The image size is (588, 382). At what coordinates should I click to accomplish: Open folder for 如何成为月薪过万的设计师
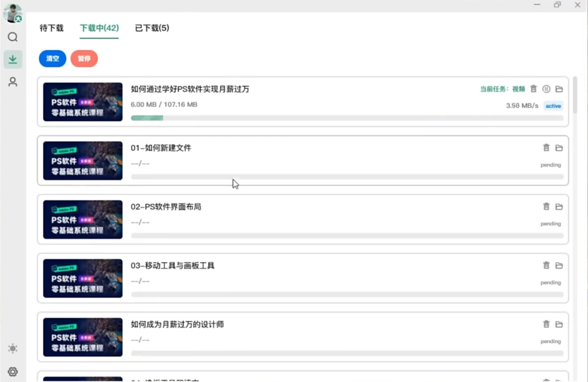click(559, 324)
